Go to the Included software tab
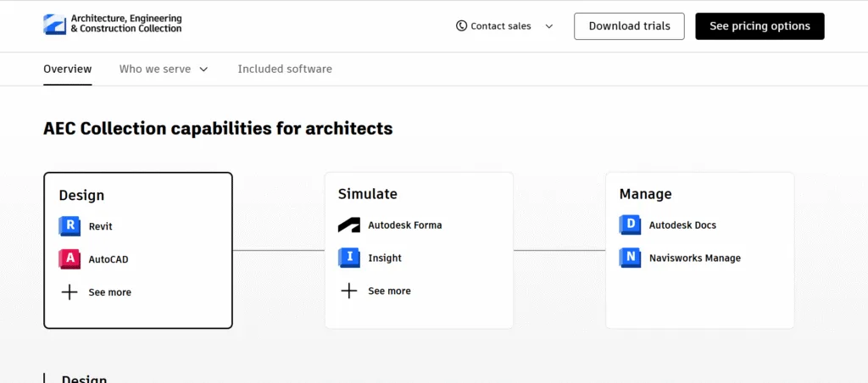Image resolution: width=868 pixels, height=383 pixels. pyautogui.click(x=285, y=69)
